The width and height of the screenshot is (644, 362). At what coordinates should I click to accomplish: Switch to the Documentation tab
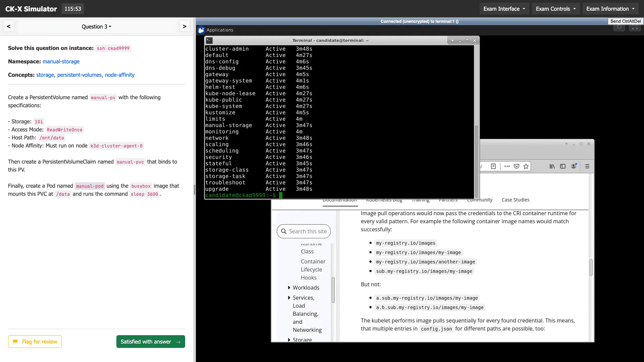340,200
